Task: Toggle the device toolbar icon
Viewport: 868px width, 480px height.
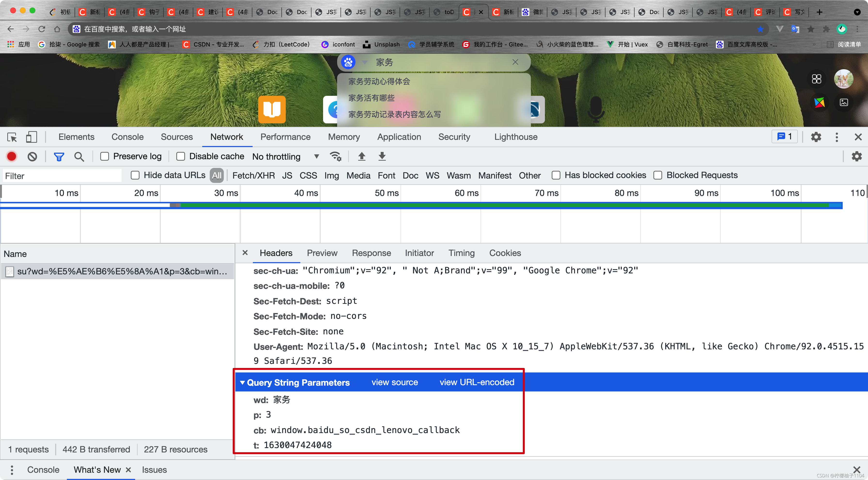Action: coord(31,137)
